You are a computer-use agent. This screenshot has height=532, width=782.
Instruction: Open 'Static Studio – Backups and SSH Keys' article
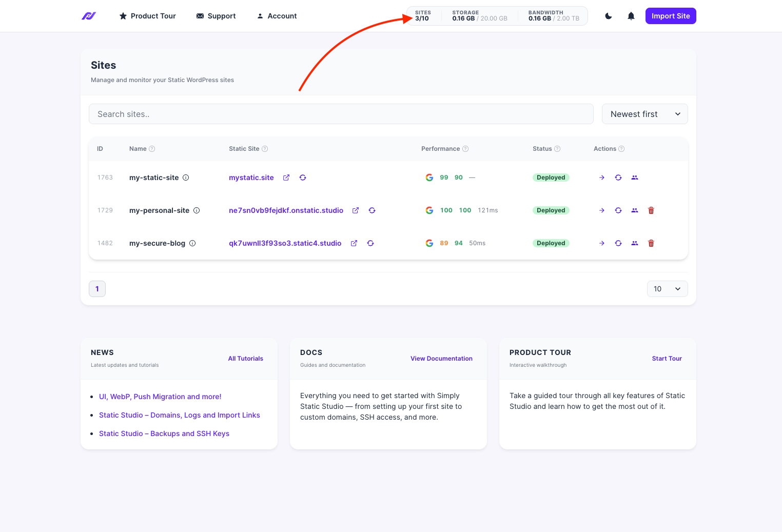[164, 434]
